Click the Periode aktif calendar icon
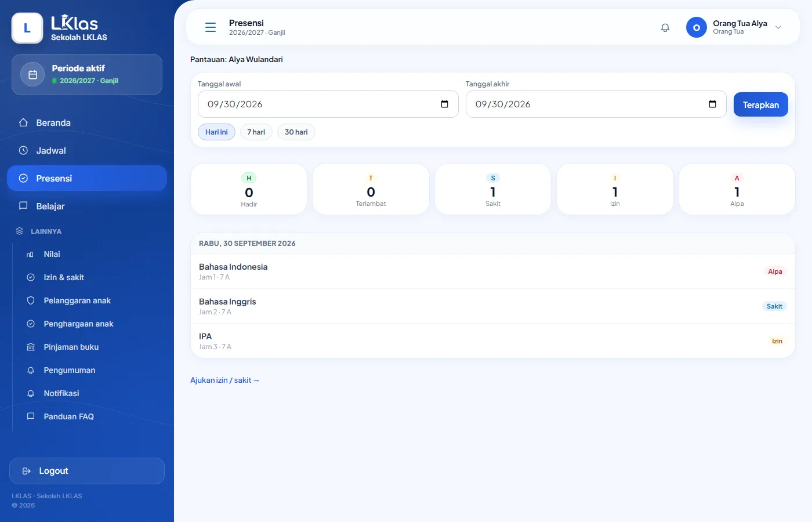 pos(32,74)
